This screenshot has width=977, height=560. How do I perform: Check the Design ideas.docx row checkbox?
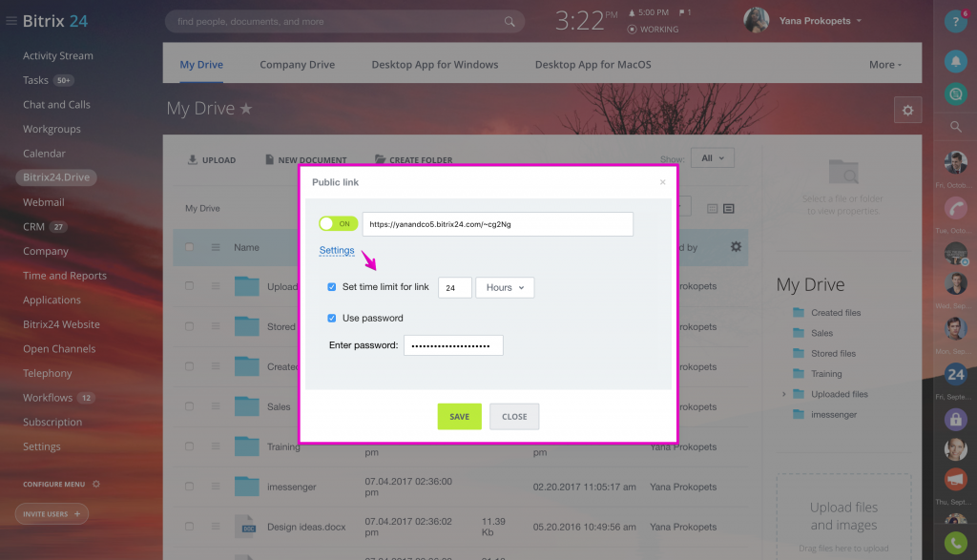pos(190,527)
